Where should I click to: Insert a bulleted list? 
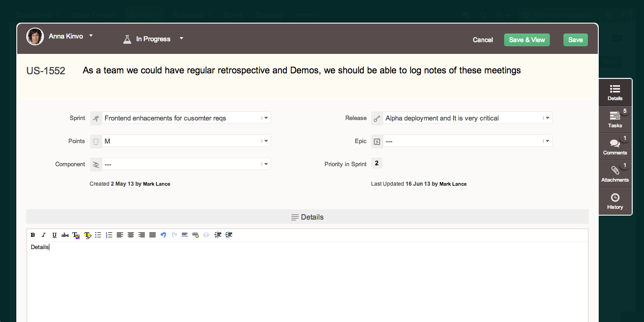click(x=98, y=235)
